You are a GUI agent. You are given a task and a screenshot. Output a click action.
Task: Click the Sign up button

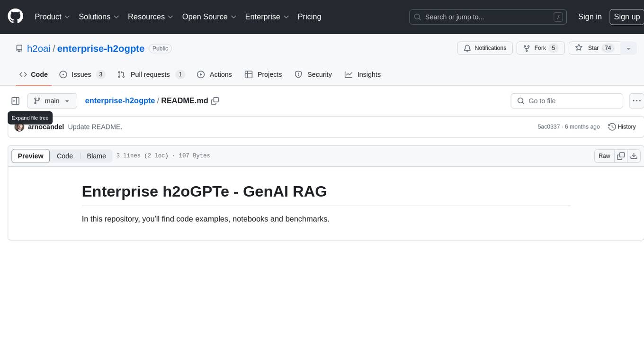(x=626, y=17)
